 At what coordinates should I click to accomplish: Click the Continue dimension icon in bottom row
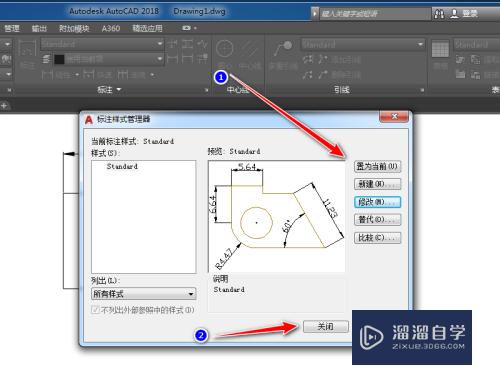123,74
